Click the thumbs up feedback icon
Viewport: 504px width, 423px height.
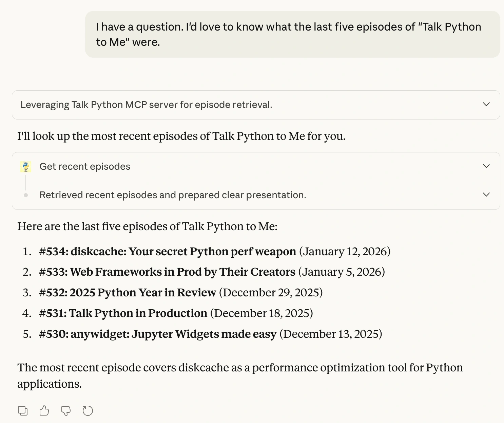[44, 411]
